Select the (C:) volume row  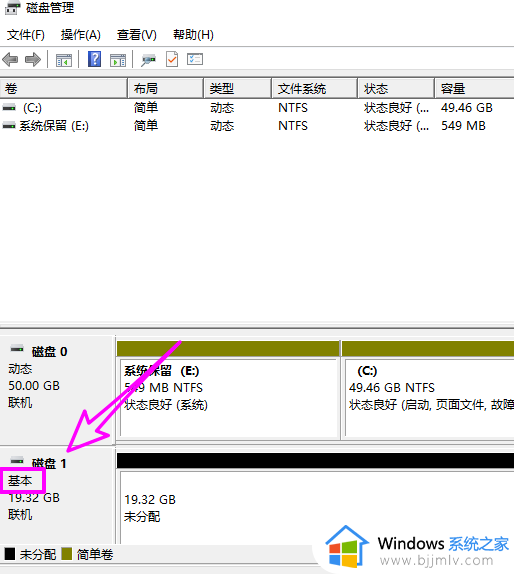click(x=257, y=108)
